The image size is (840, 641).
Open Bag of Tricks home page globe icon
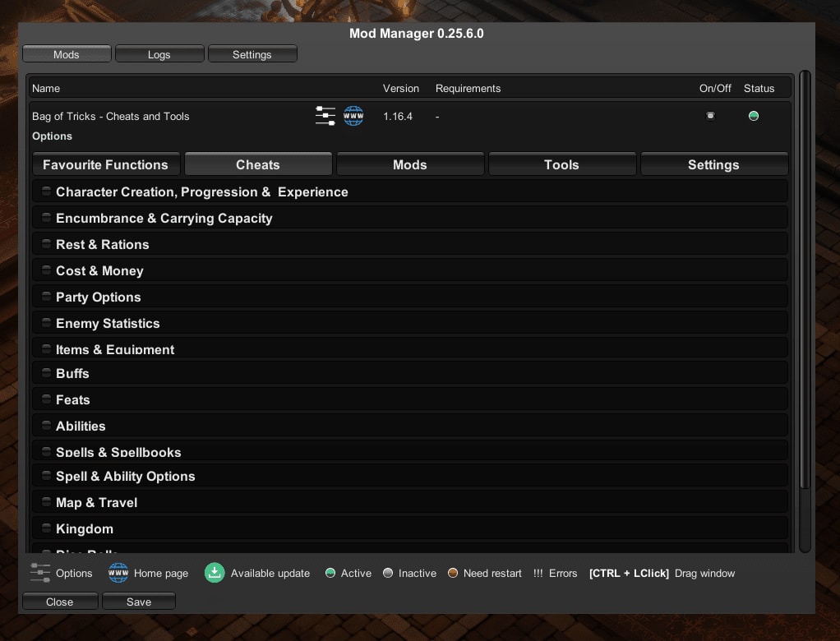click(353, 116)
